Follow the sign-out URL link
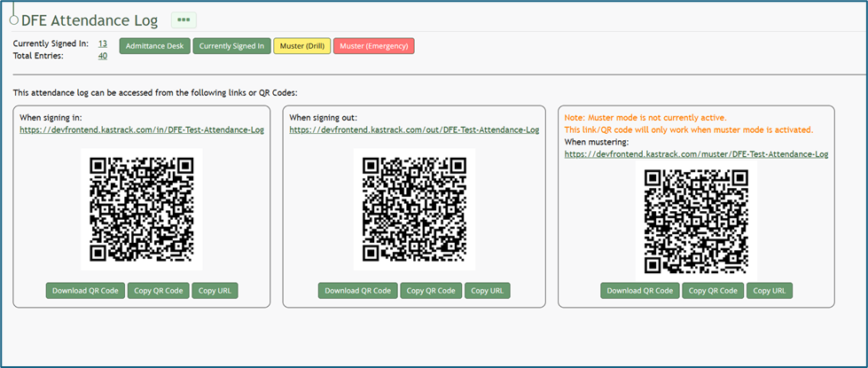The width and height of the screenshot is (868, 368). 414,129
